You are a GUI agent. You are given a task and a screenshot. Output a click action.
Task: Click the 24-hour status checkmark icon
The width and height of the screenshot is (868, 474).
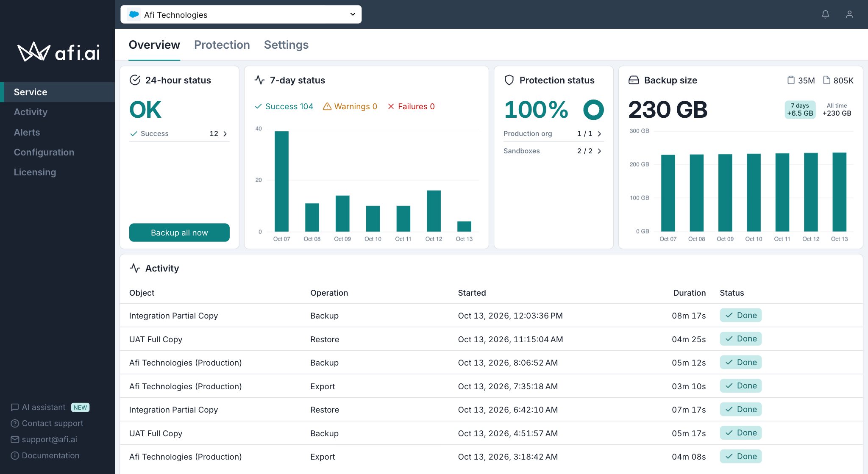point(135,80)
